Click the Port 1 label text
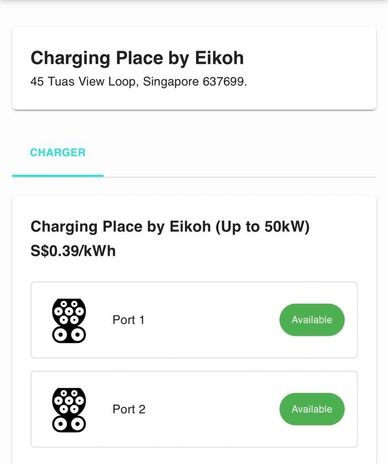Image resolution: width=388 pixels, height=464 pixels. (x=128, y=320)
